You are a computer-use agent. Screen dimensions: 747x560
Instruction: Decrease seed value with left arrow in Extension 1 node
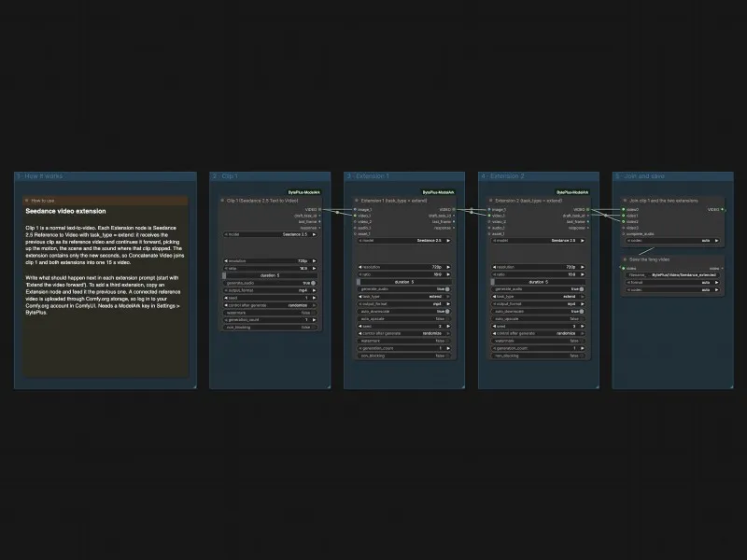(x=360, y=326)
